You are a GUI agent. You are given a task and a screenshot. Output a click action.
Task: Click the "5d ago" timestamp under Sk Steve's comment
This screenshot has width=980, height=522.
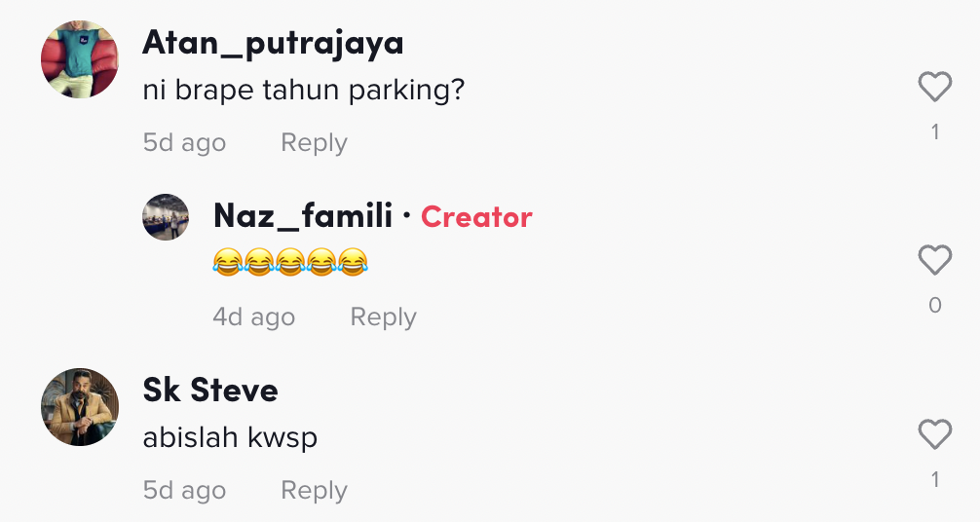coord(184,490)
